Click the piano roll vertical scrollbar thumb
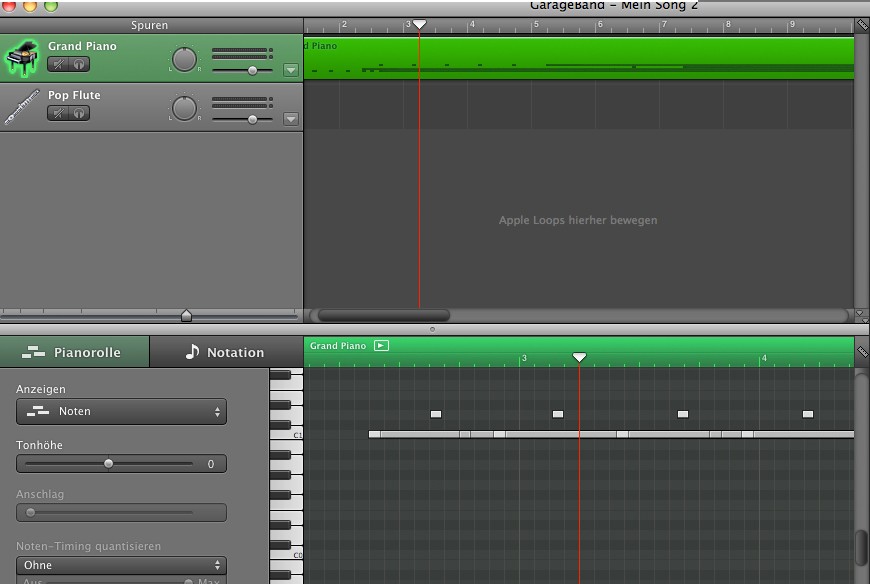 coord(861,549)
